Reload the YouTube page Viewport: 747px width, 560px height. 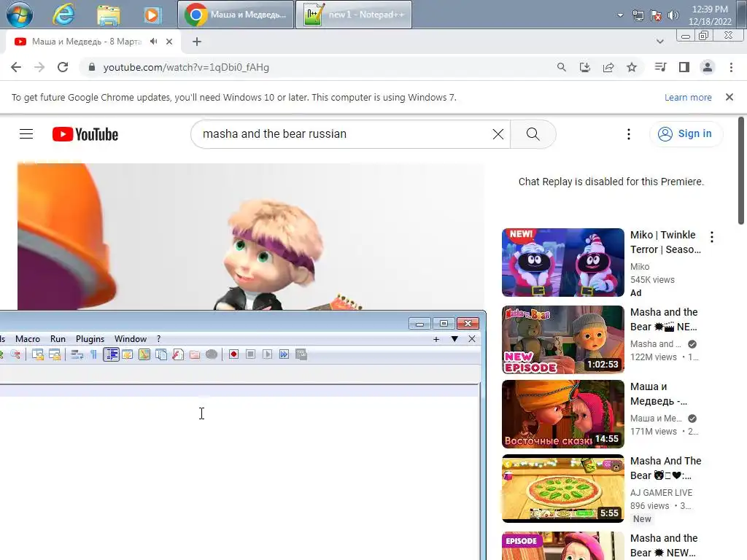tap(63, 67)
